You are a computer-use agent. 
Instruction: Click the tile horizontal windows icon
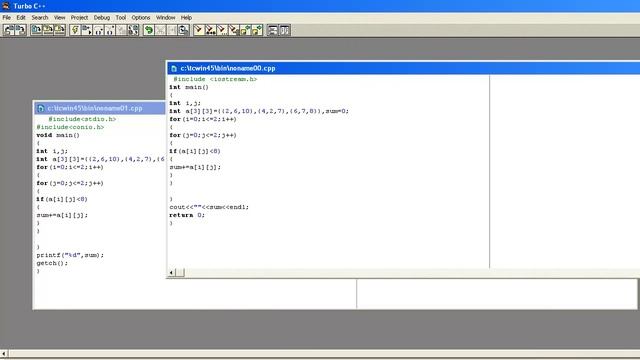coord(273,30)
